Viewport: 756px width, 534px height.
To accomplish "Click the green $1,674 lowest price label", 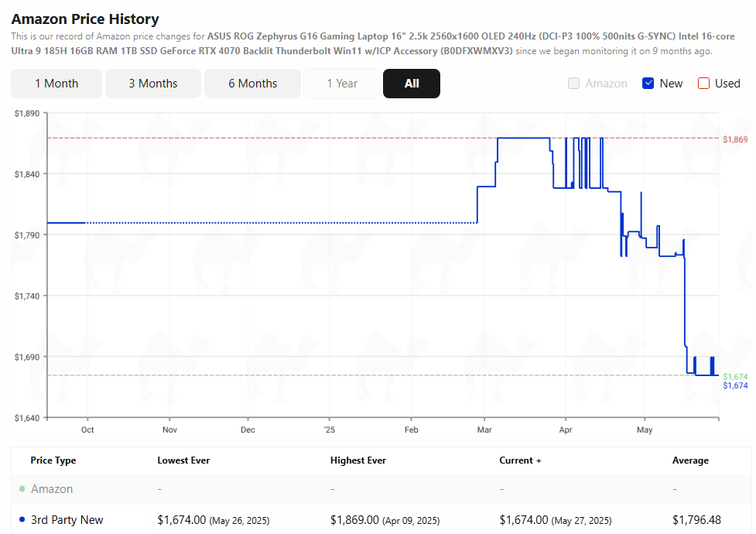I will click(735, 377).
